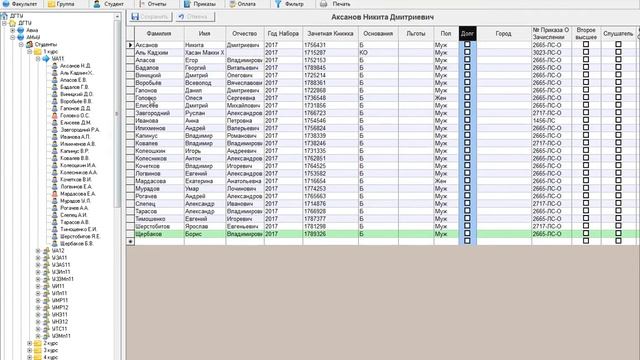Expand the МТС11 group node

click(38, 329)
